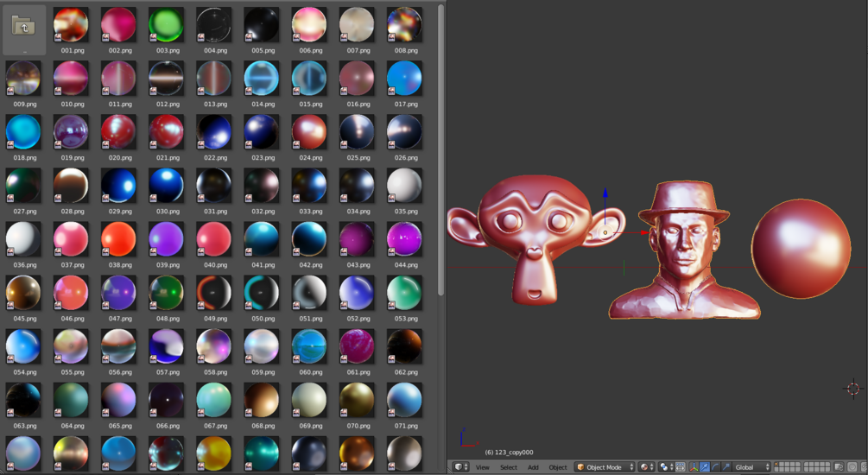Click the file name label 062.png
The image size is (868, 475).
click(x=406, y=372)
